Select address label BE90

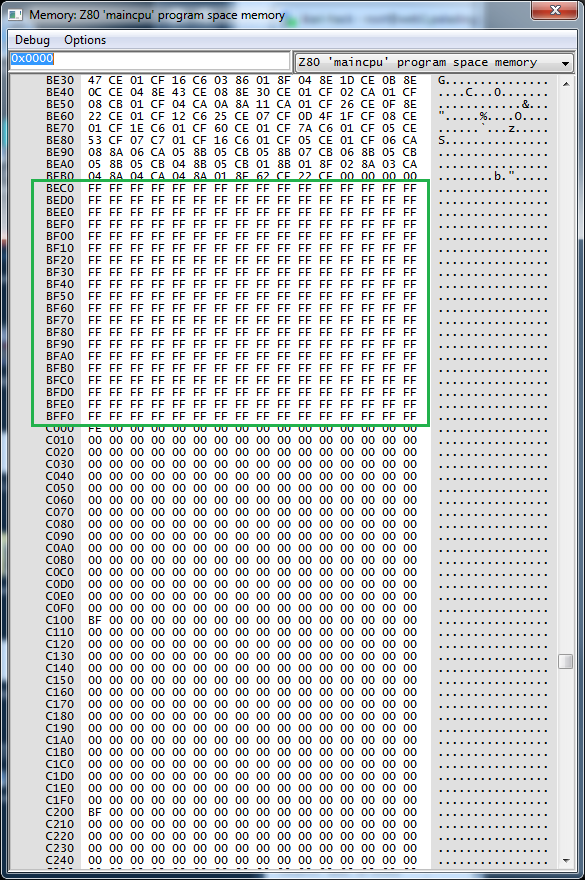pos(60,152)
